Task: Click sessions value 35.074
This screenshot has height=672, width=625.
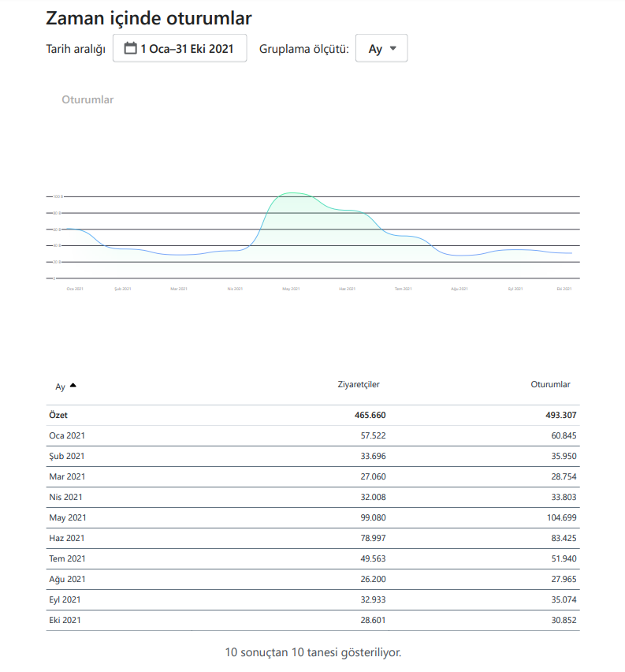Action: pyautogui.click(x=564, y=600)
